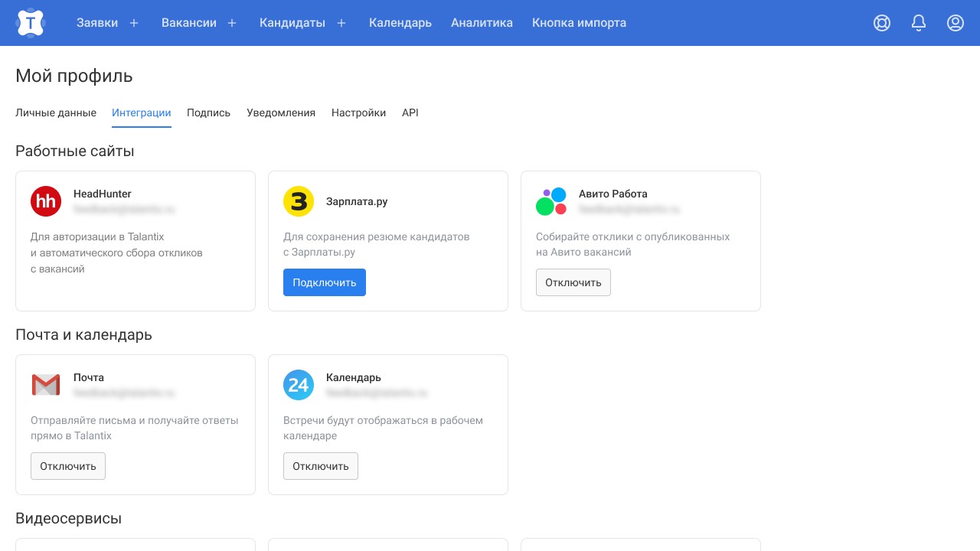Open the user account icon

pos(955,23)
